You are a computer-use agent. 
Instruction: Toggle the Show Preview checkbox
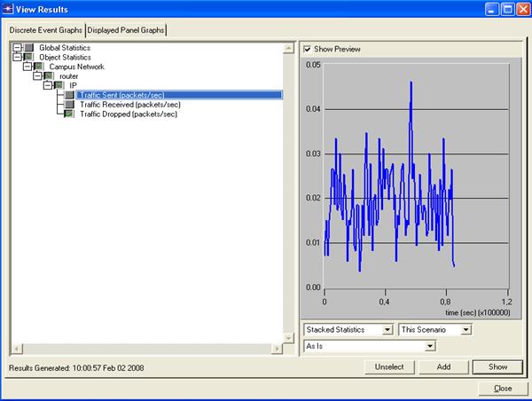click(x=308, y=49)
